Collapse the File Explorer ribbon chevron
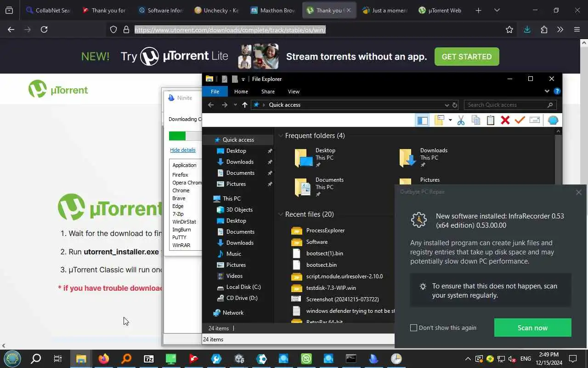The height and width of the screenshot is (368, 588). point(547,91)
